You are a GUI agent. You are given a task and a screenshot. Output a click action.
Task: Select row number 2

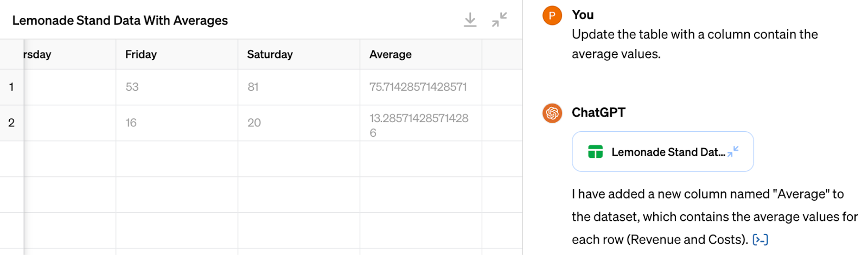click(11, 123)
